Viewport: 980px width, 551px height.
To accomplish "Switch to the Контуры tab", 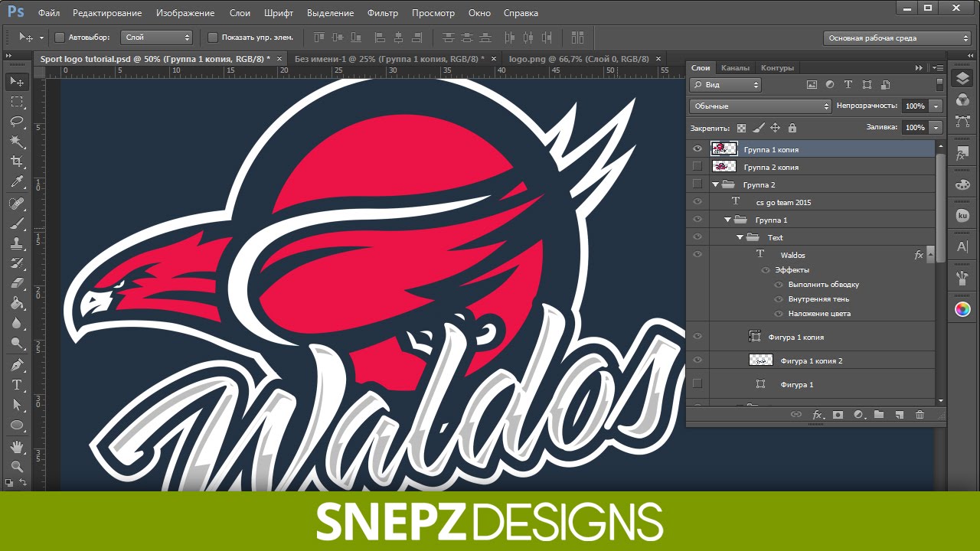I will click(777, 67).
